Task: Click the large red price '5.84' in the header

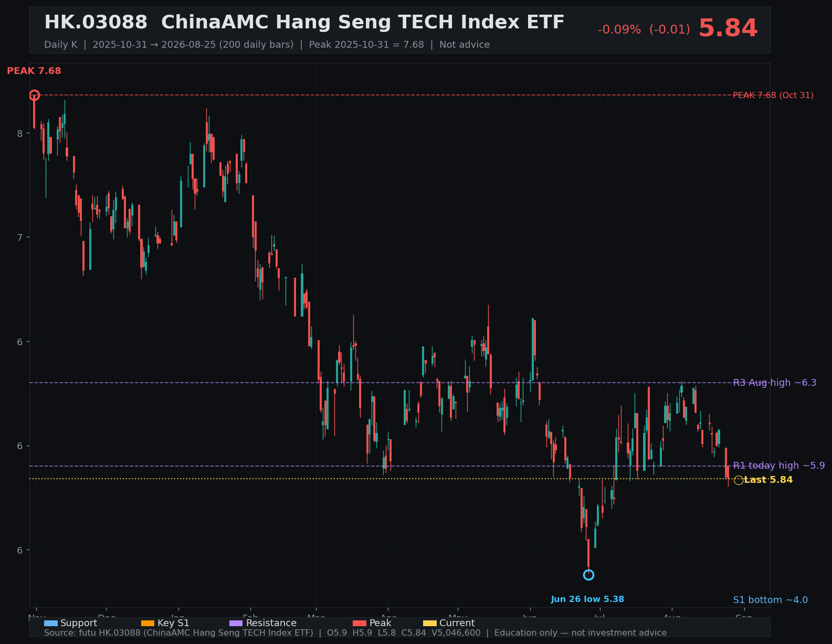Action: point(728,28)
